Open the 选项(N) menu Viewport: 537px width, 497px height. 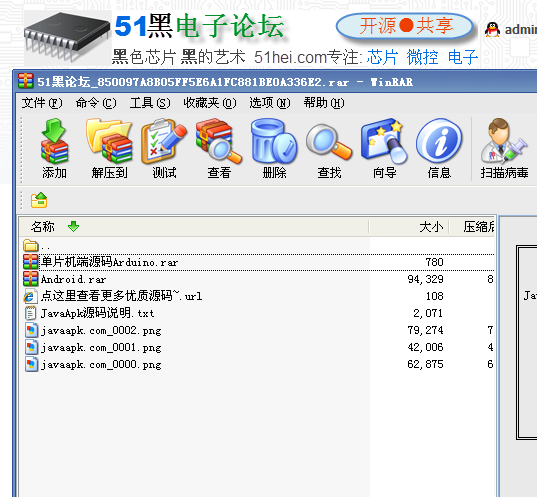click(x=270, y=103)
